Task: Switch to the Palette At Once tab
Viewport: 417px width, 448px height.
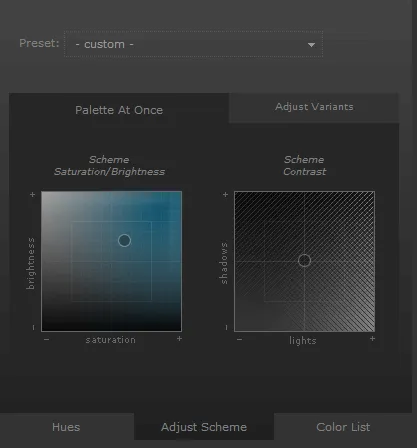Action: tap(119, 110)
